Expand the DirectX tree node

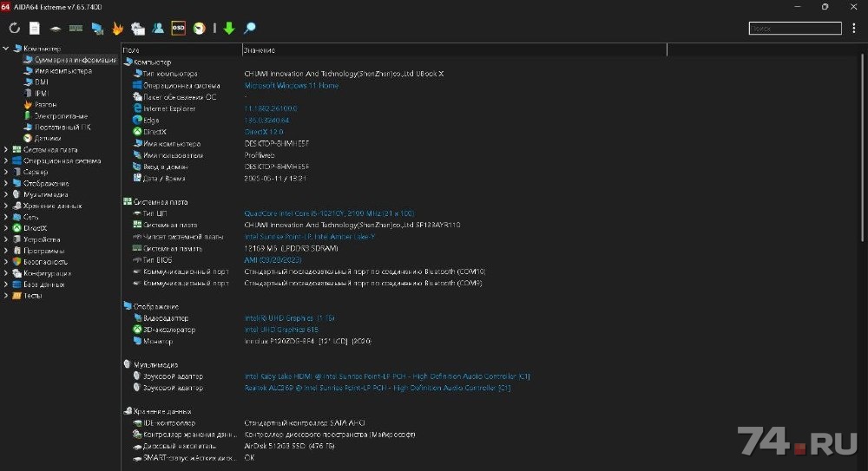(6, 227)
